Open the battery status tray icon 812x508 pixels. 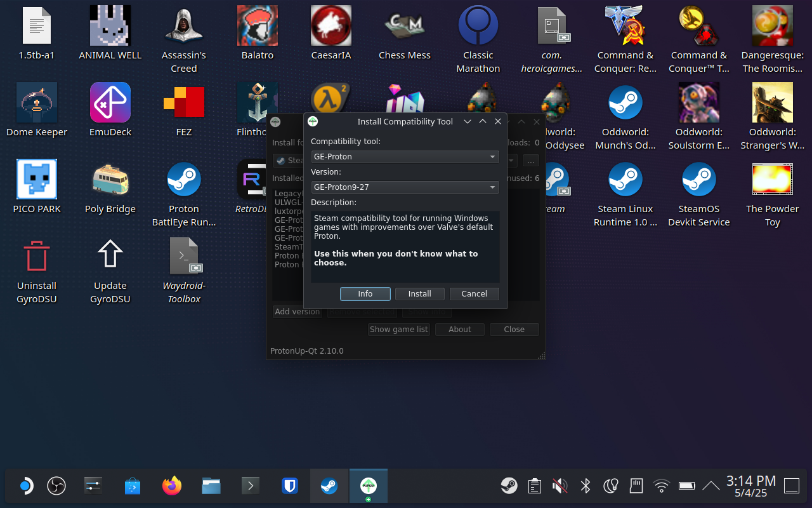pyautogui.click(x=687, y=486)
